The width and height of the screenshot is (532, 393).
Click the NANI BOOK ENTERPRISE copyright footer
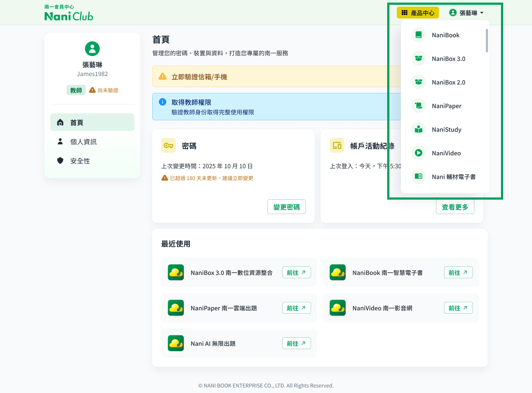[x=266, y=386]
